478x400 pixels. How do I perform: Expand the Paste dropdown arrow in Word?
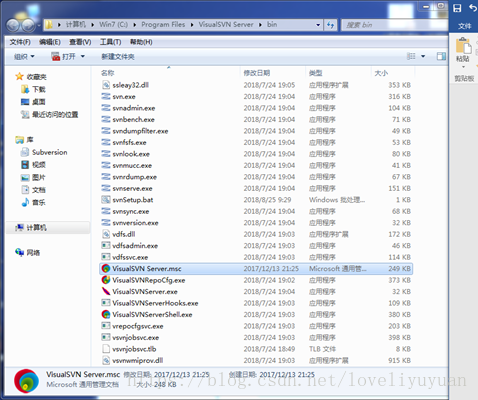(463, 67)
